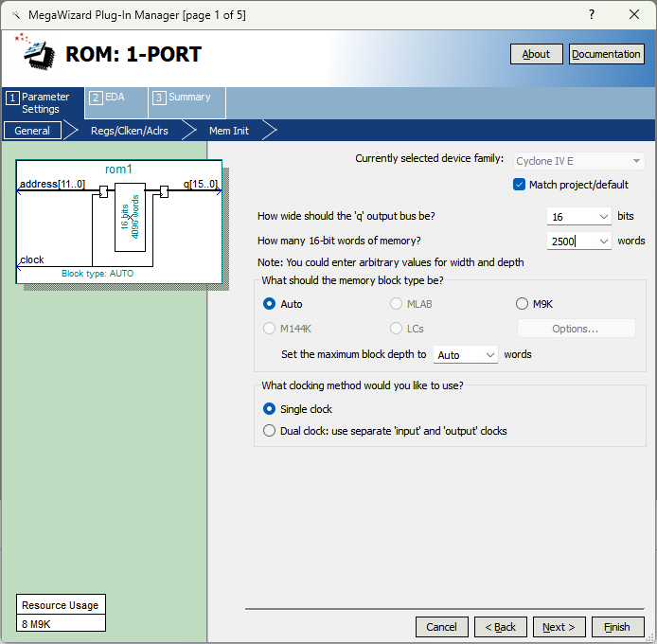Click the q[15..0] output label

[x=201, y=184]
